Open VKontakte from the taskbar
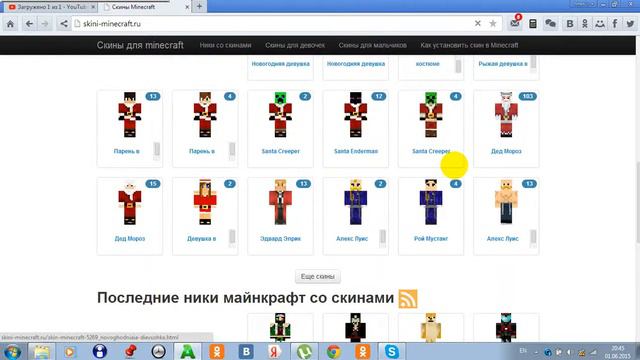Viewport: 640px width, 360px height. (246, 351)
